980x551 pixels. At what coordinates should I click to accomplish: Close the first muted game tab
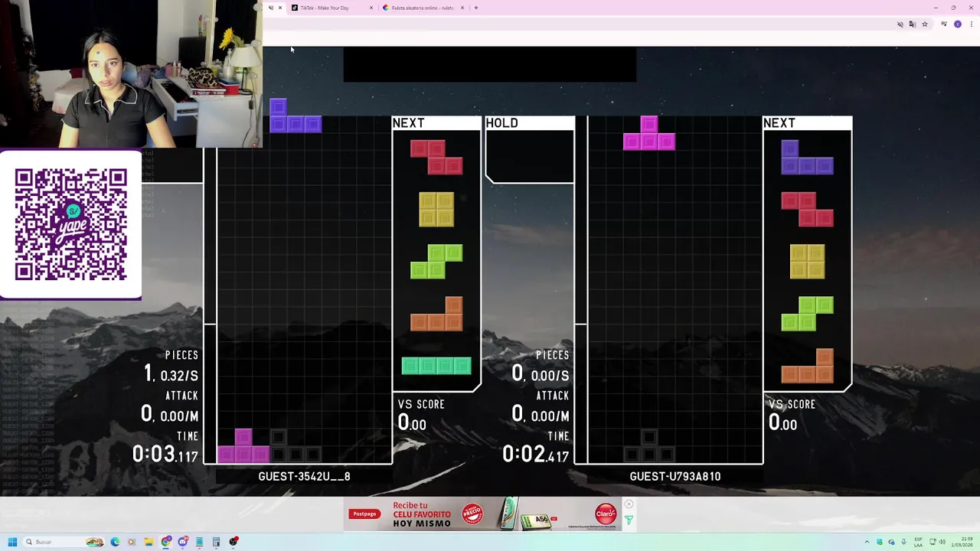click(x=280, y=8)
